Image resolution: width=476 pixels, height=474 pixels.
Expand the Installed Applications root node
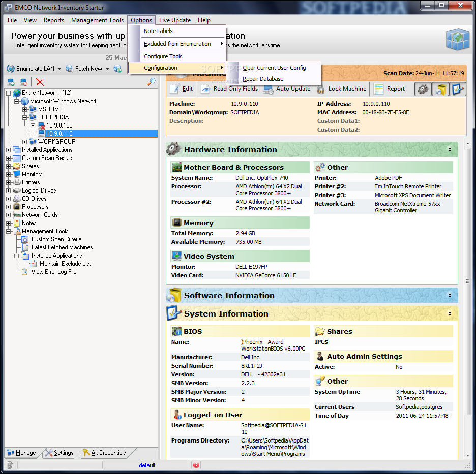[x=9, y=150]
